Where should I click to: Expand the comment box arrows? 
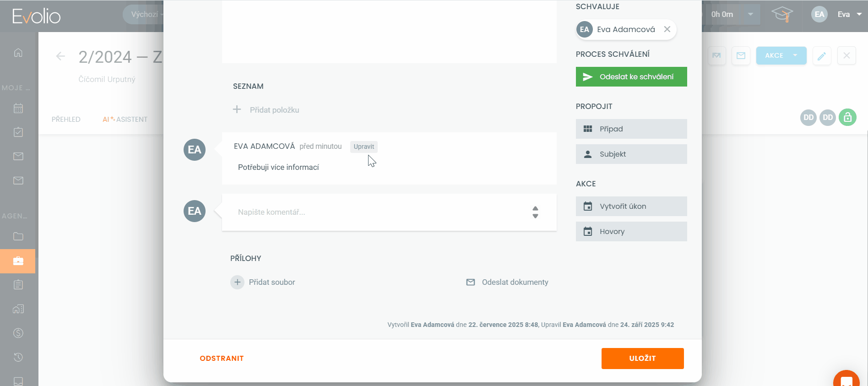pos(535,212)
